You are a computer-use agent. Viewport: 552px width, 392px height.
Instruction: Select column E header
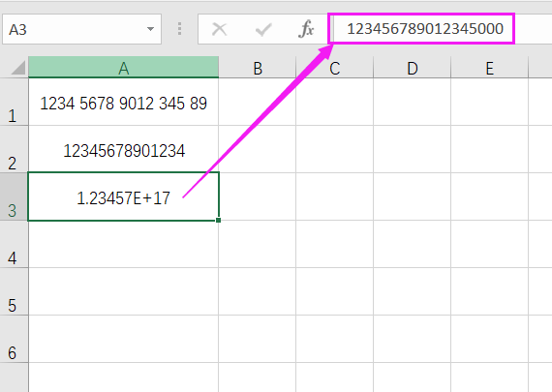point(489,67)
